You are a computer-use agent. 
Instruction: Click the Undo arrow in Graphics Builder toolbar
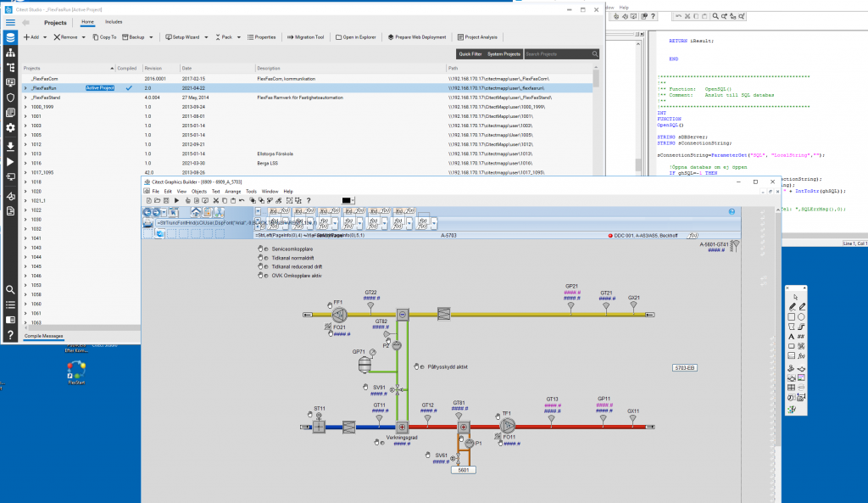coord(242,200)
